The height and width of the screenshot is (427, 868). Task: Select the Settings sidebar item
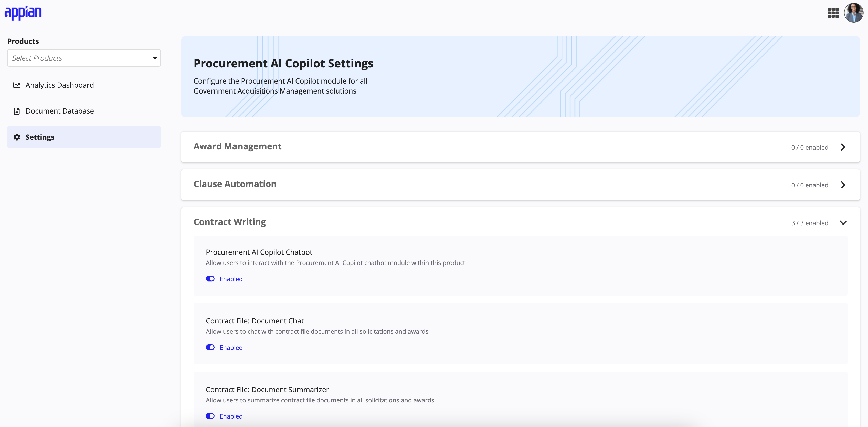[x=84, y=137]
